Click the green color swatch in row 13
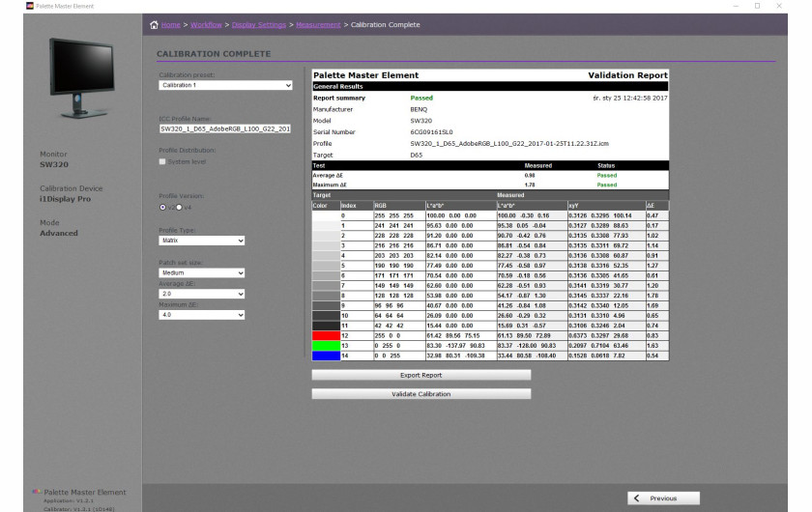This screenshot has width=812, height=512. click(x=326, y=345)
